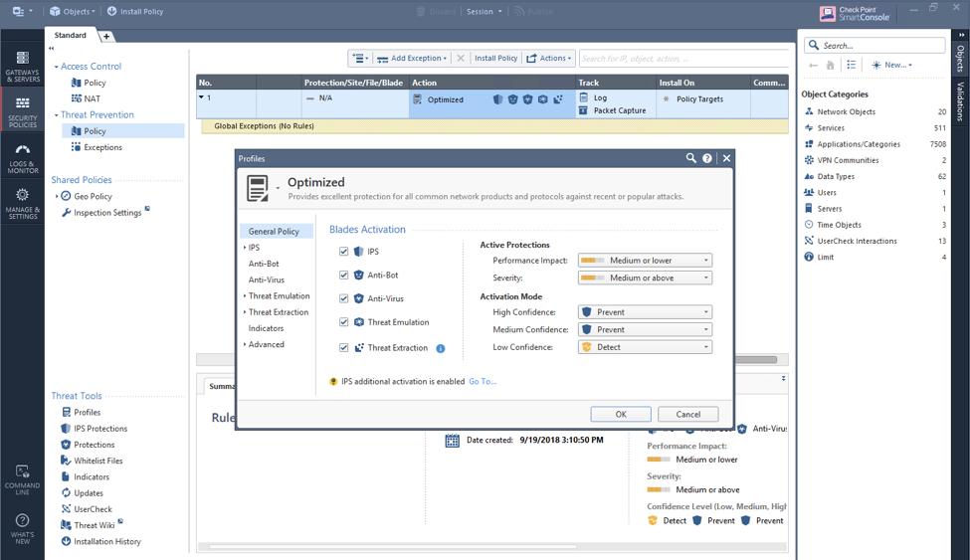This screenshot has height=560, width=970.
Task: Uncheck the Anti-Bot blade checkbox
Action: click(344, 275)
